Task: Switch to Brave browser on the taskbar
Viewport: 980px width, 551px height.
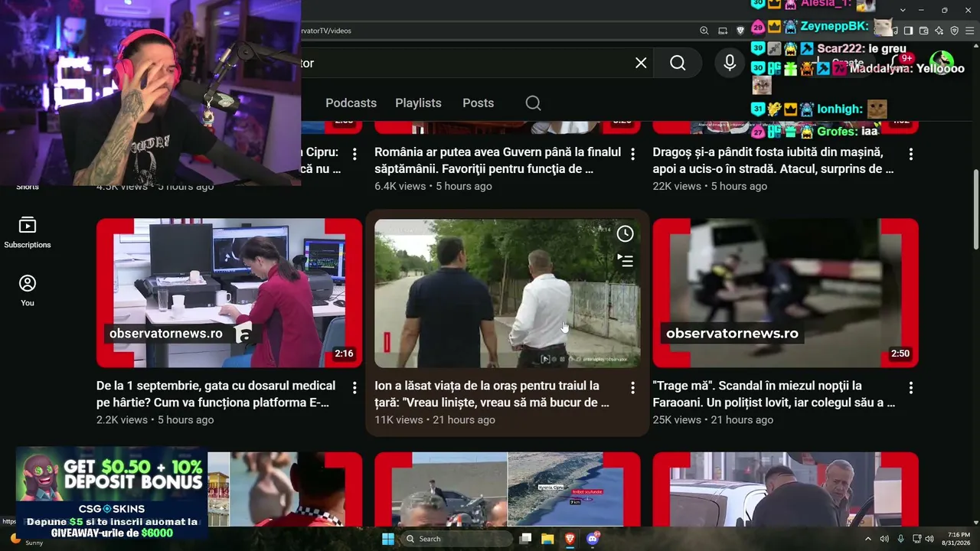Action: point(570,539)
